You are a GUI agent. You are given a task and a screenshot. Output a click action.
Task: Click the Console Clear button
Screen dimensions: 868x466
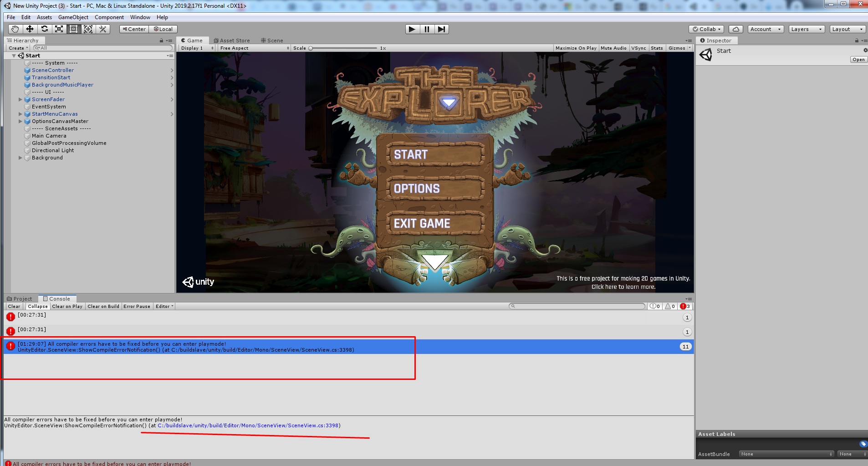[14, 306]
